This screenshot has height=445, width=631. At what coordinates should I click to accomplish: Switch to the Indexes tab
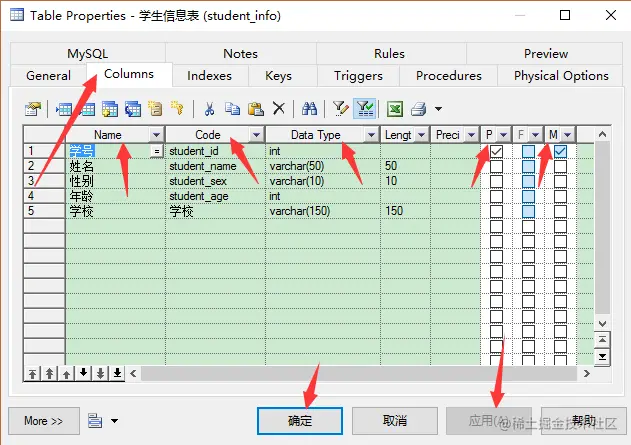point(209,76)
